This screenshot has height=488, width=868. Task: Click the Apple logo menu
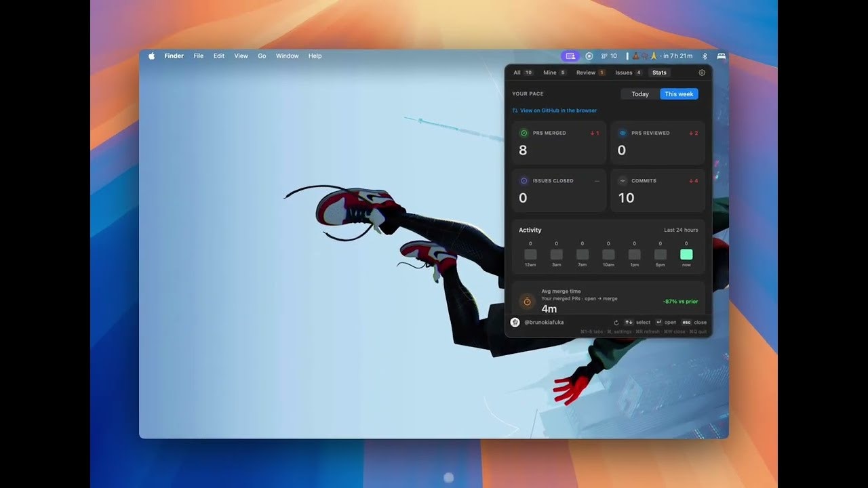[151, 56]
